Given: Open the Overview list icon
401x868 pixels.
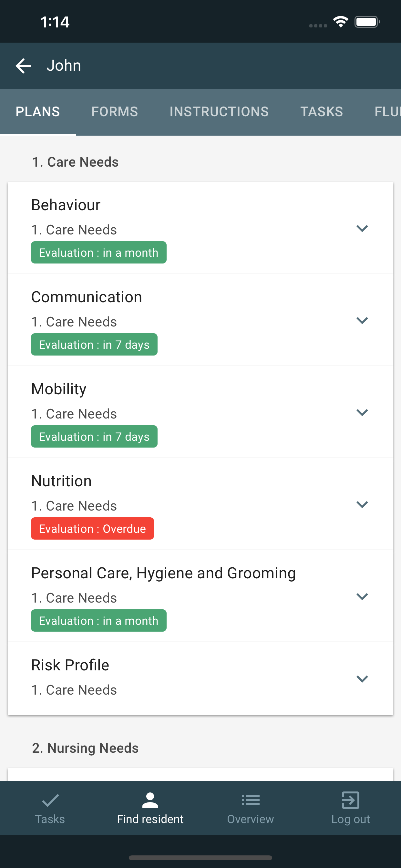Looking at the screenshot, I should pos(250,800).
